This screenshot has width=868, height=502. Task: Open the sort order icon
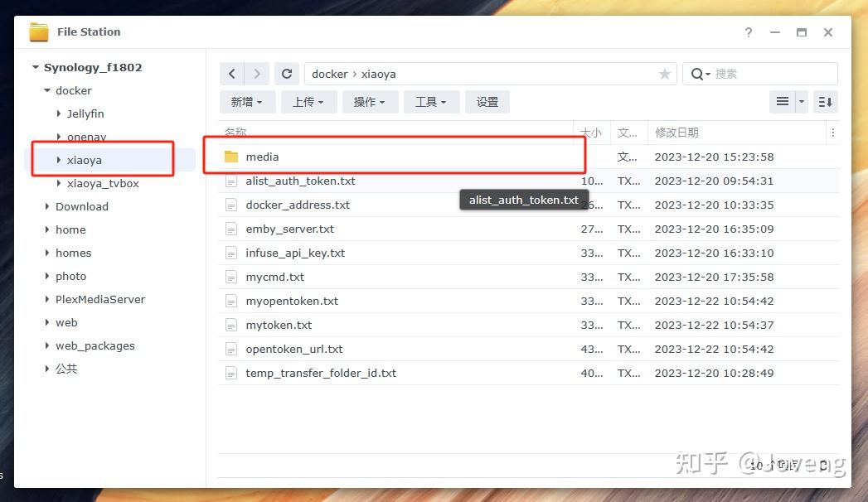click(x=826, y=102)
